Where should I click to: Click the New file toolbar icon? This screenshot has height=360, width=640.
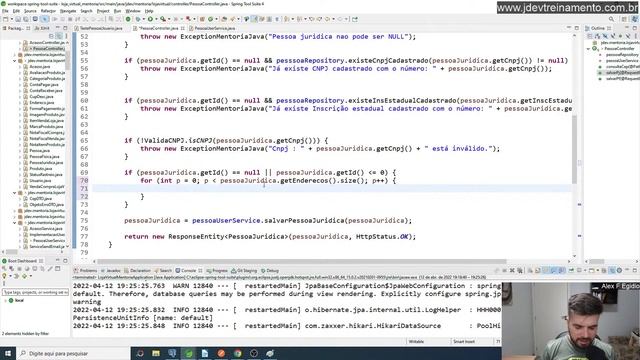(6, 19)
